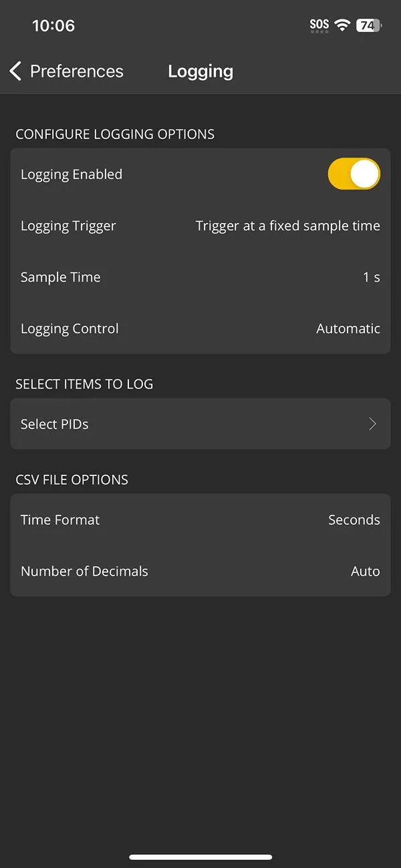Tap the battery level indicator

click(368, 25)
